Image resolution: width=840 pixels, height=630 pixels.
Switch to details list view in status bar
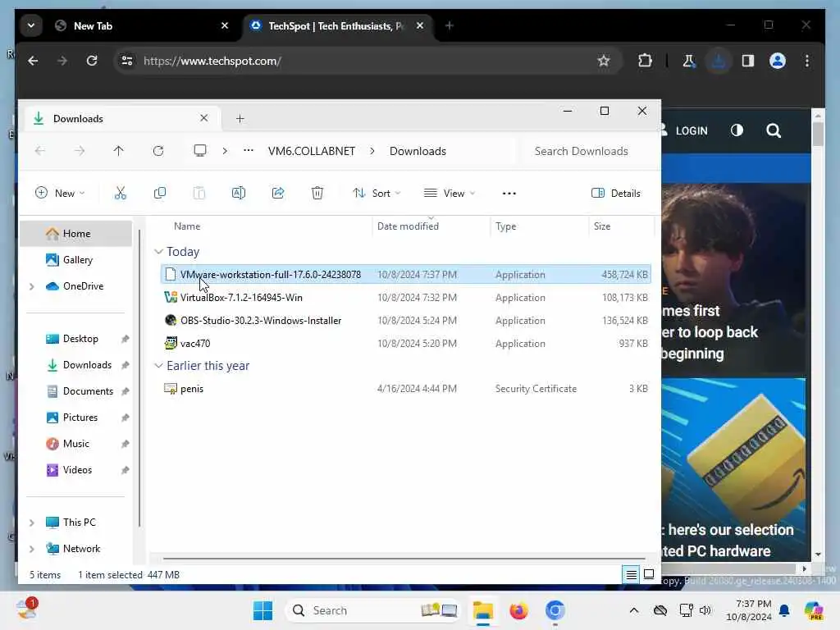click(x=632, y=575)
